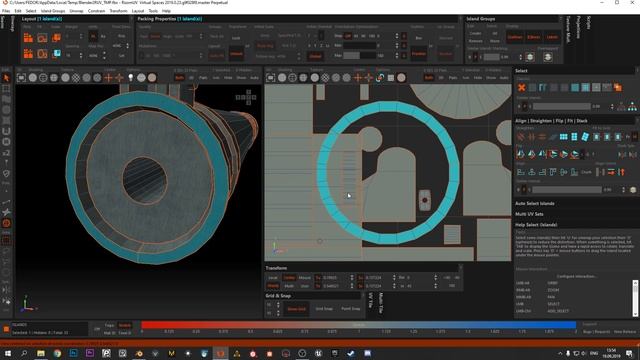The height and width of the screenshot is (360, 640).
Task: Toggle Auto in the UV viewport toolbar
Action: pos(504,78)
